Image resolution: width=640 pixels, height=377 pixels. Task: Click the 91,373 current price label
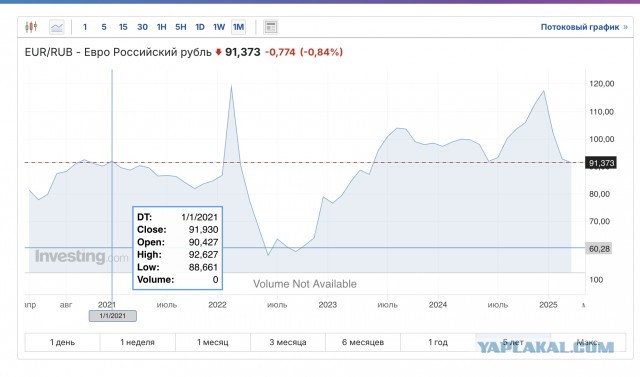tap(601, 163)
